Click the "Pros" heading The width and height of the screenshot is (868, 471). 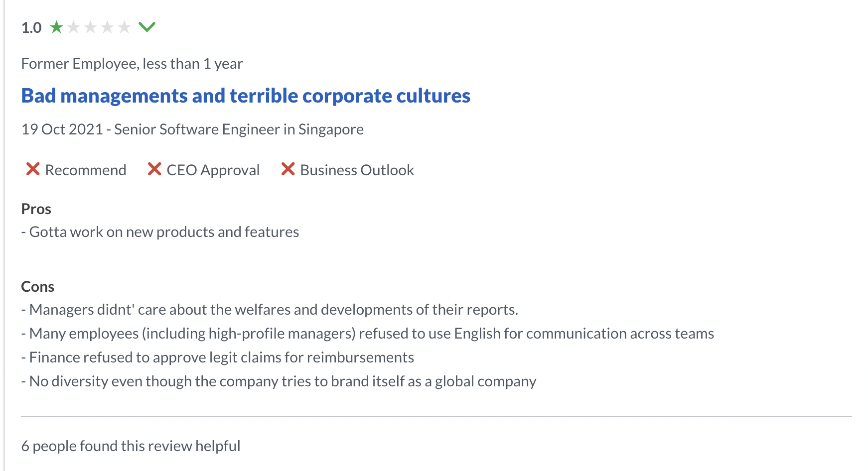tap(36, 209)
